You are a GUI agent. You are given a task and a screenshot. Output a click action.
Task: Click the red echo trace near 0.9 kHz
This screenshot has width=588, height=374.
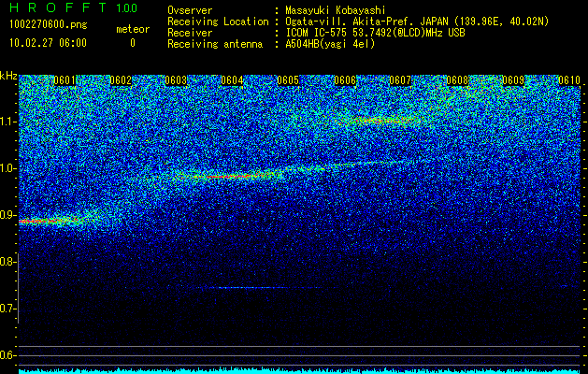[x=49, y=222]
